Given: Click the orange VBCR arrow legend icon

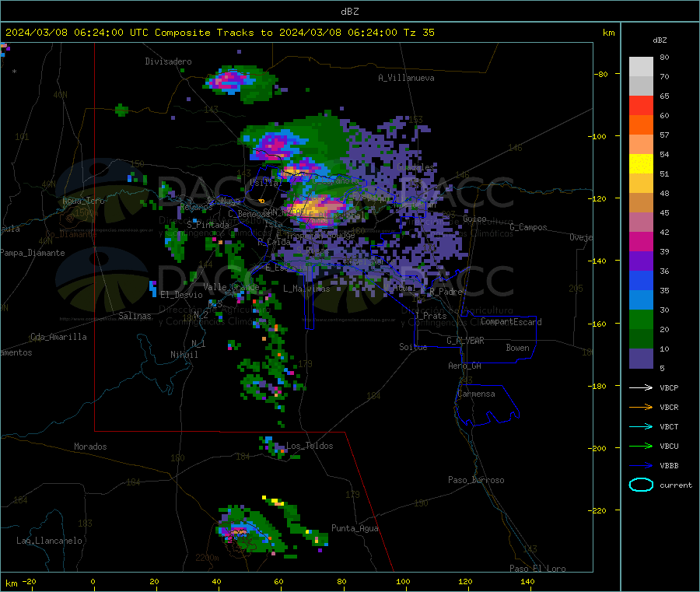Looking at the screenshot, I should 641,407.
